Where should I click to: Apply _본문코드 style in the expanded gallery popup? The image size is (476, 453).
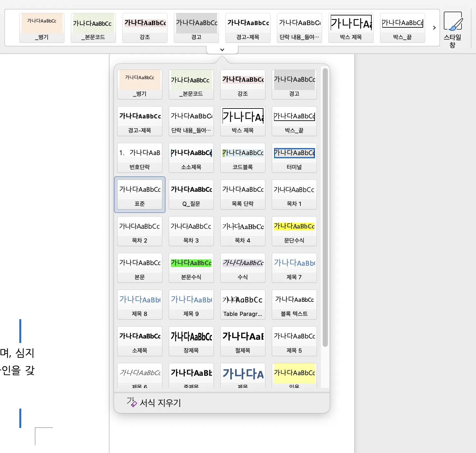click(x=191, y=85)
